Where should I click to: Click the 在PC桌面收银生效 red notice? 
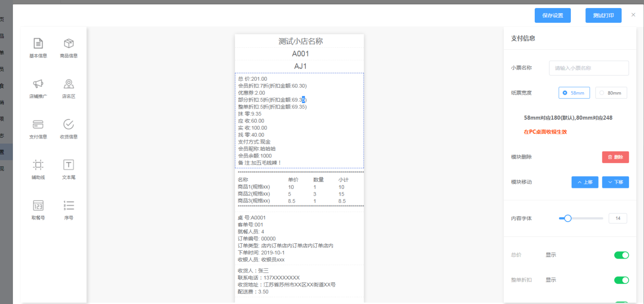coord(545,132)
